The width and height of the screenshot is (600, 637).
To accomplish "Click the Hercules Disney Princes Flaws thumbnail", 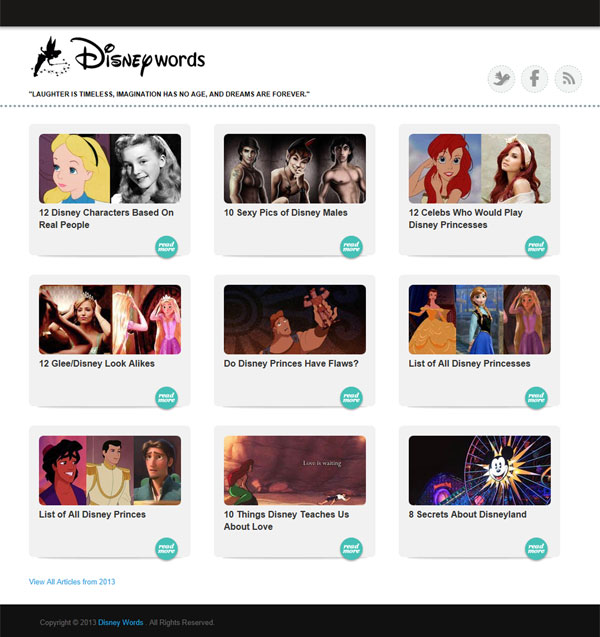I will pyautogui.click(x=295, y=319).
